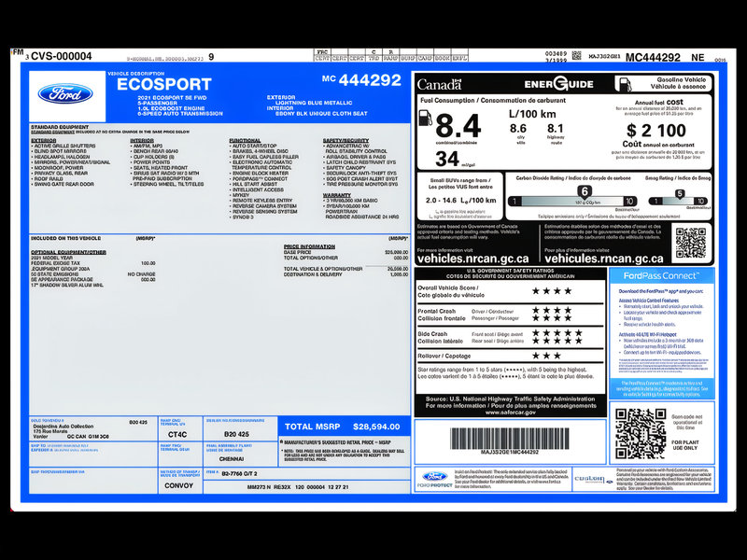Click the CVS-000004 code at top left

61,56
